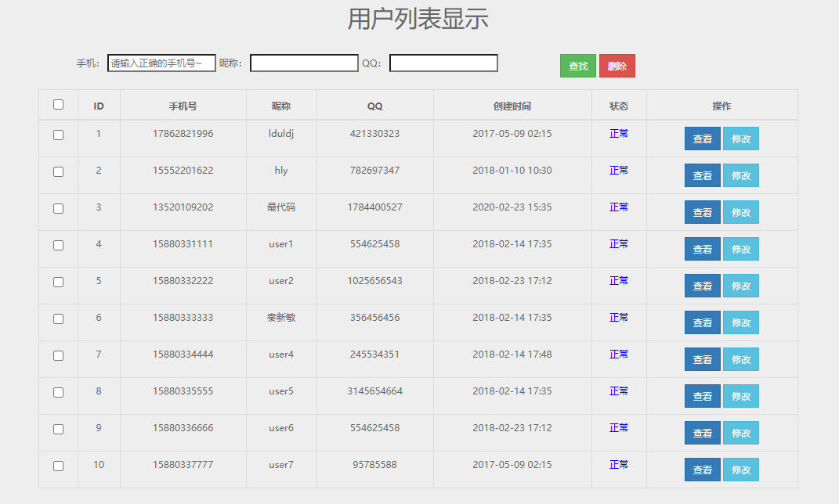839x504 pixels.
Task: Click 正常 status in ID 3 row
Action: 619,207
